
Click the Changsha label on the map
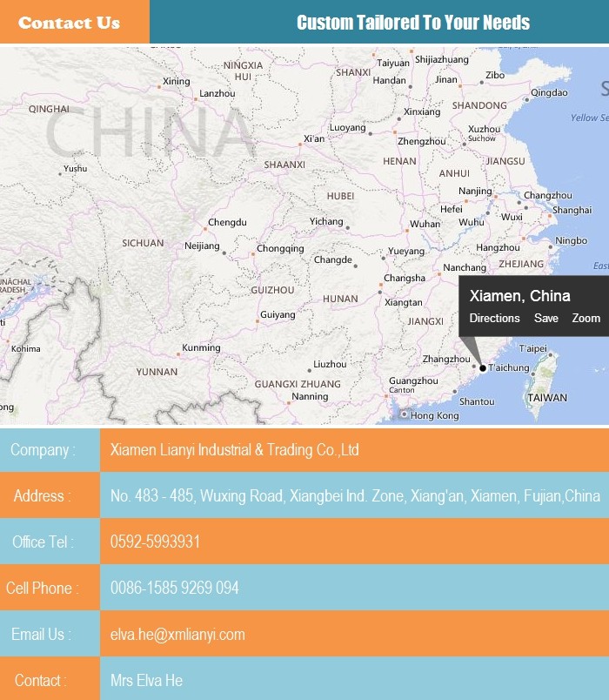[405, 278]
